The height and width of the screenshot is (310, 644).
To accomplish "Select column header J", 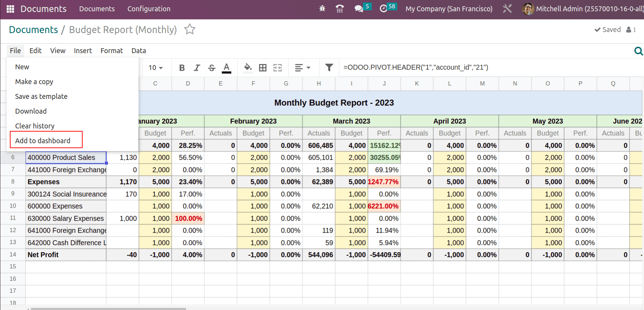I will coord(384,83).
